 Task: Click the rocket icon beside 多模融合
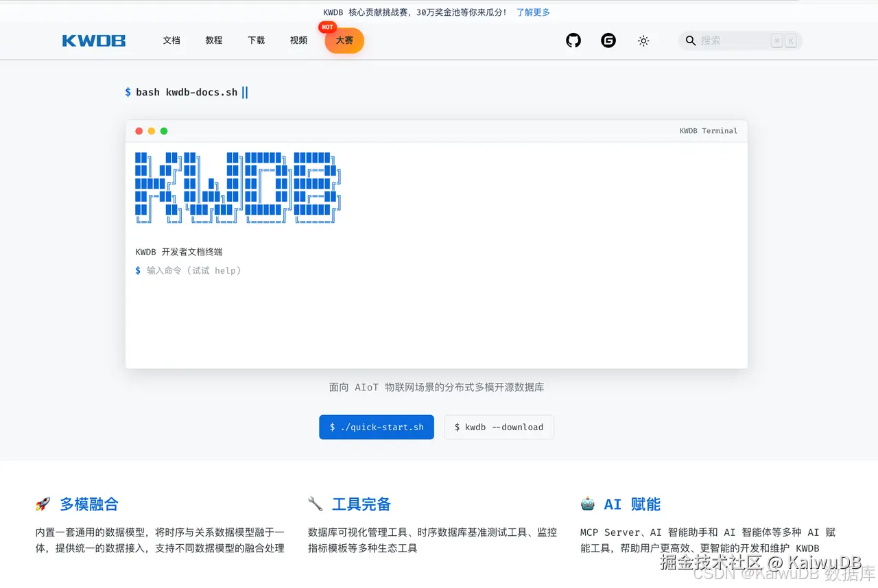[x=43, y=504]
